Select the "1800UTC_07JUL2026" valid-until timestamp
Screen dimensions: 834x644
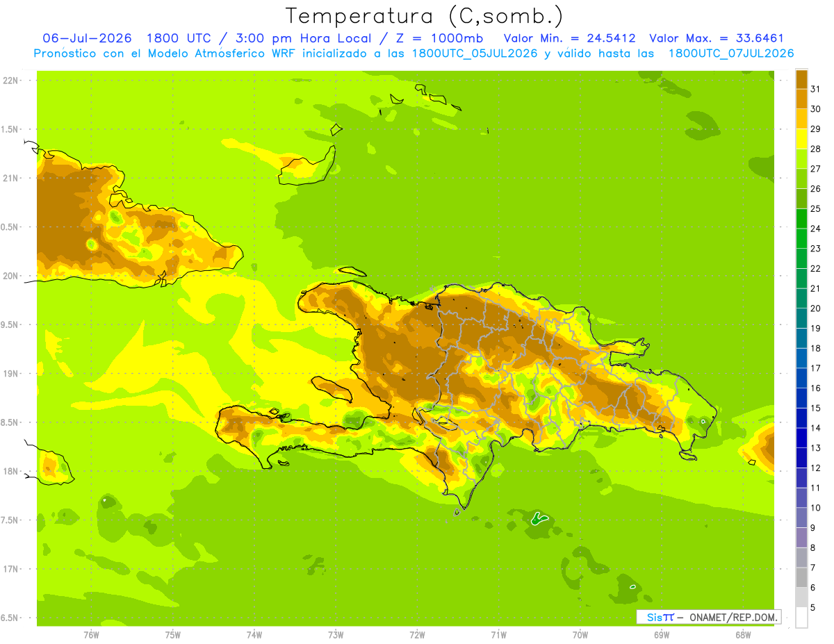click(x=730, y=53)
